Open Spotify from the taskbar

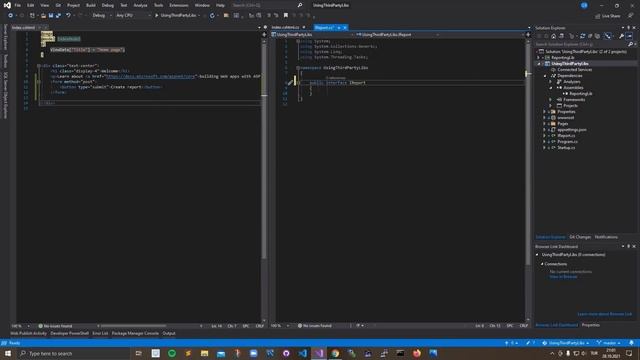172,353
